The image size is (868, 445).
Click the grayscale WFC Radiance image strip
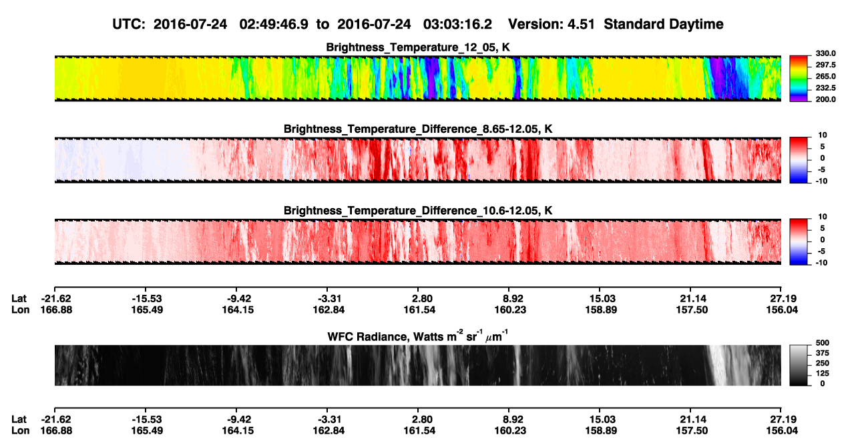418,365
